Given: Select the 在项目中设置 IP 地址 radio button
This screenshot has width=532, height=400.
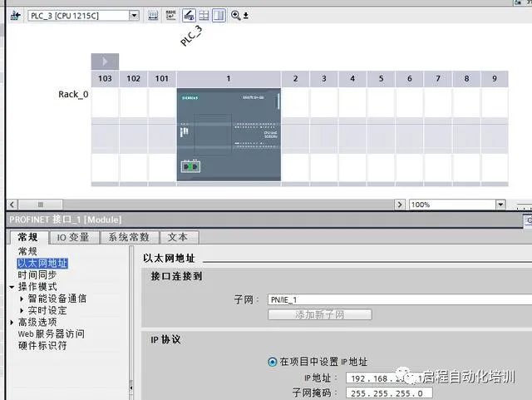Looking at the screenshot, I should [272, 362].
